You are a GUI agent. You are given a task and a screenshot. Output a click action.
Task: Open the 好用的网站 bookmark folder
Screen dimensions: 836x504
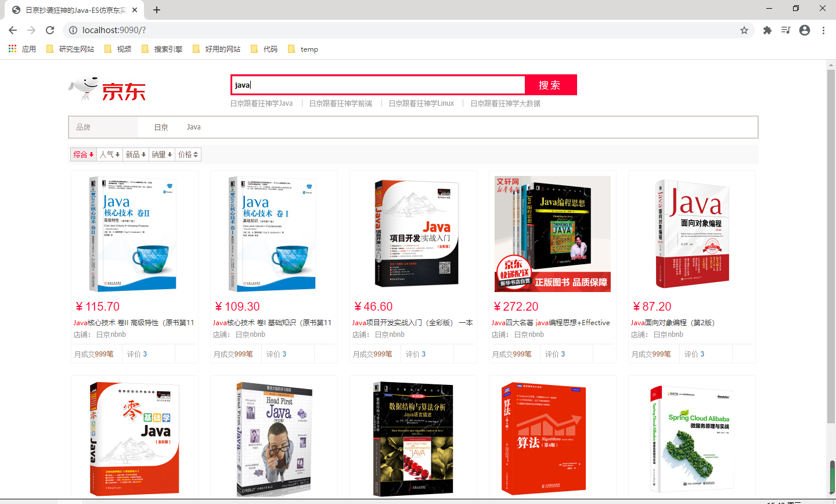217,49
